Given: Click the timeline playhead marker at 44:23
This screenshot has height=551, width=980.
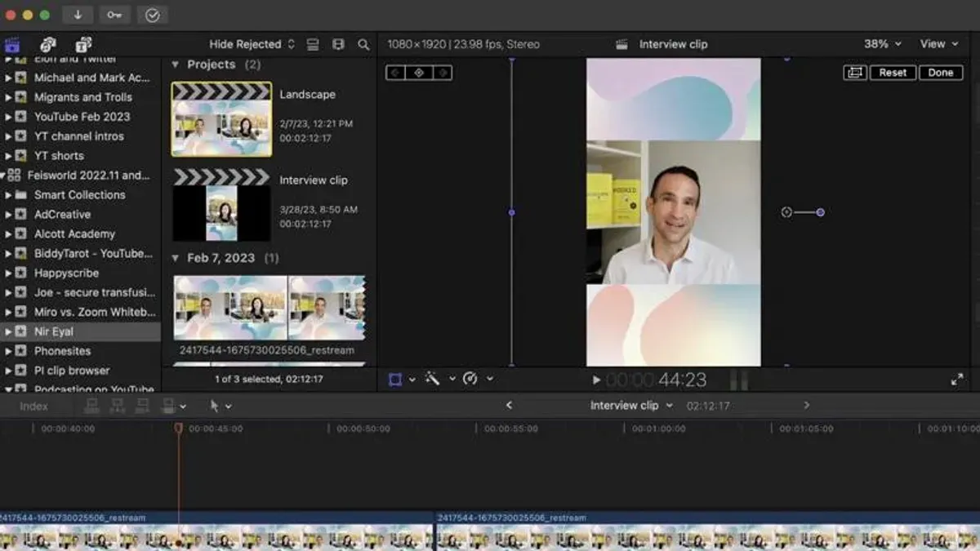Looking at the screenshot, I should tap(178, 428).
